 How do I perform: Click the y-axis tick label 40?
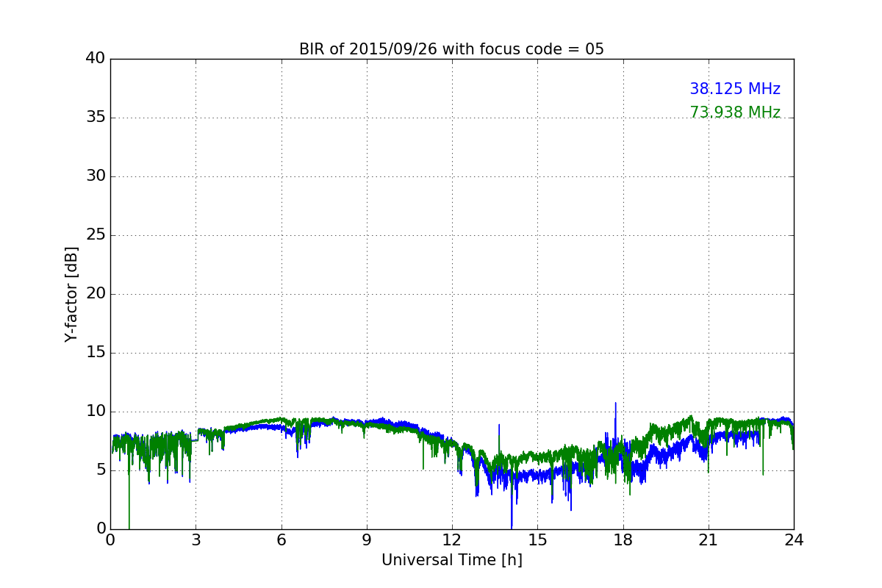tap(95, 59)
